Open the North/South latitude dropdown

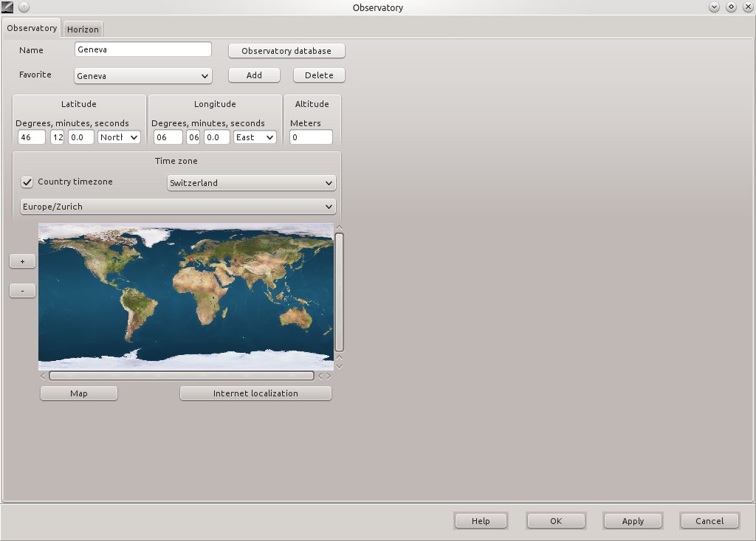pyautogui.click(x=119, y=137)
